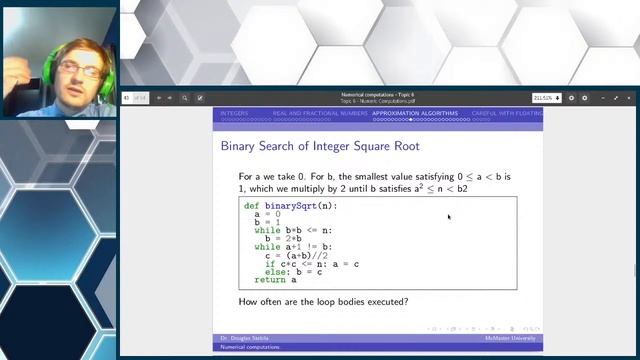Go to the next page arrow
Viewport: 640px width, 360px height.
point(170,98)
